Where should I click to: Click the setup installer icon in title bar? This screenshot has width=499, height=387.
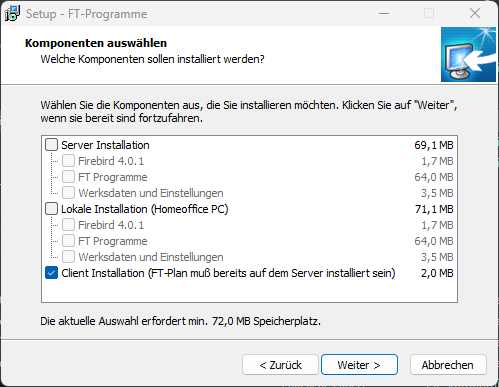(12, 14)
